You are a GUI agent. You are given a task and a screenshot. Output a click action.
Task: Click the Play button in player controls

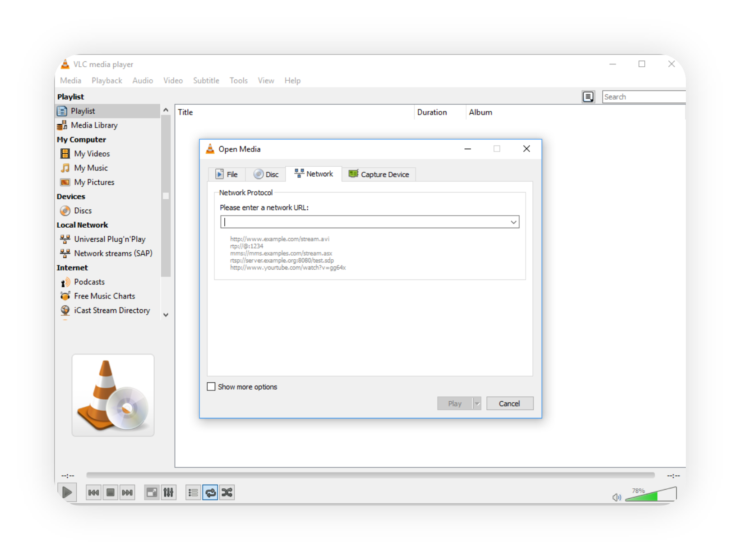(67, 492)
